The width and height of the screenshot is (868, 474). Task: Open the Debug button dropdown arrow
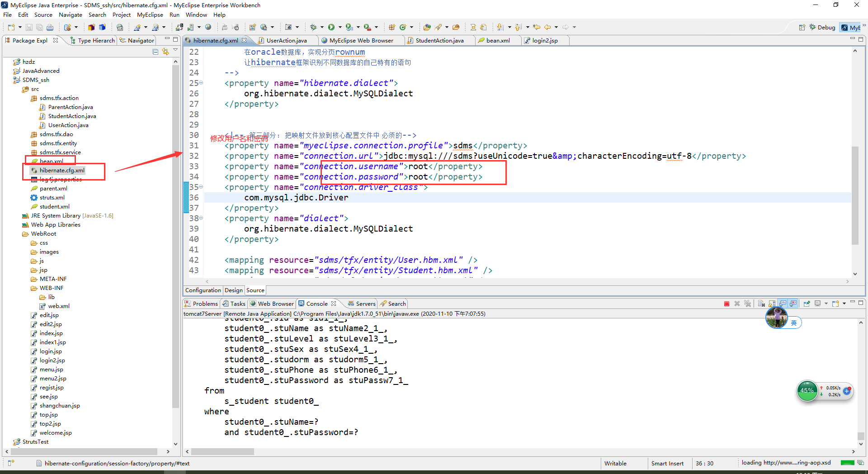click(322, 27)
